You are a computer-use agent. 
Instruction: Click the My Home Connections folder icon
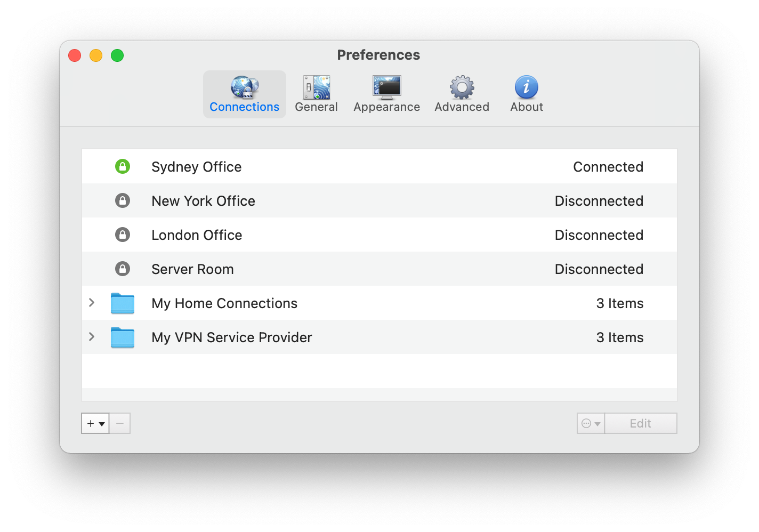[123, 303]
